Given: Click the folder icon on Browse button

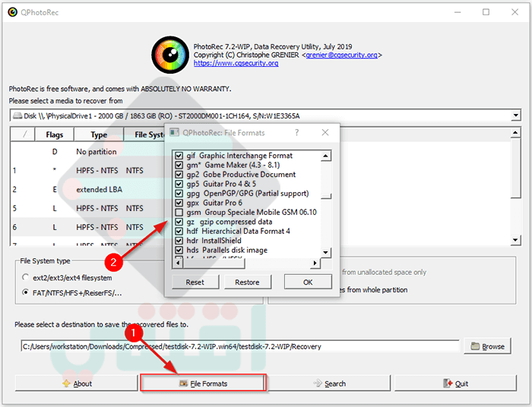Looking at the screenshot, I should (x=475, y=346).
